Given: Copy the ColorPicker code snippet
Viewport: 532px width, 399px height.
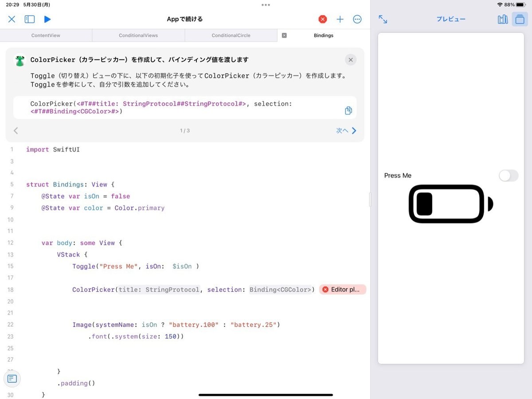Looking at the screenshot, I should (x=348, y=110).
